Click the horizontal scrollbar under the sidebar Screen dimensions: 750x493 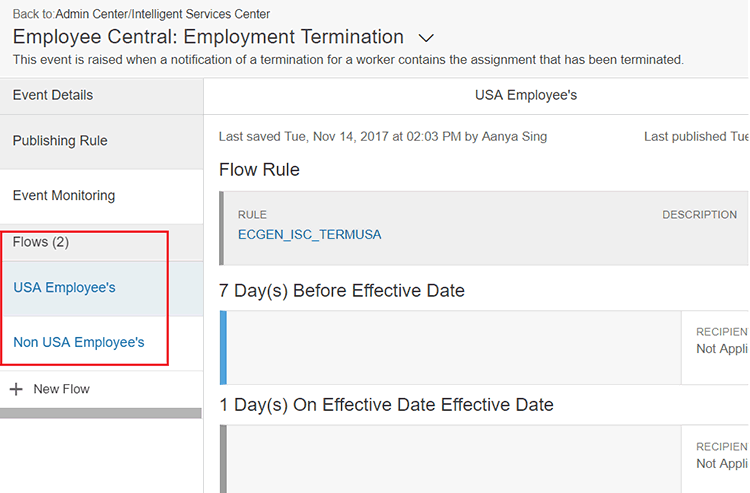click(x=100, y=413)
